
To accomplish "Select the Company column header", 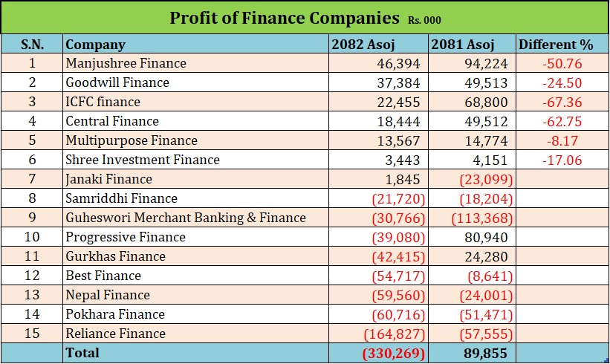I will point(95,45).
